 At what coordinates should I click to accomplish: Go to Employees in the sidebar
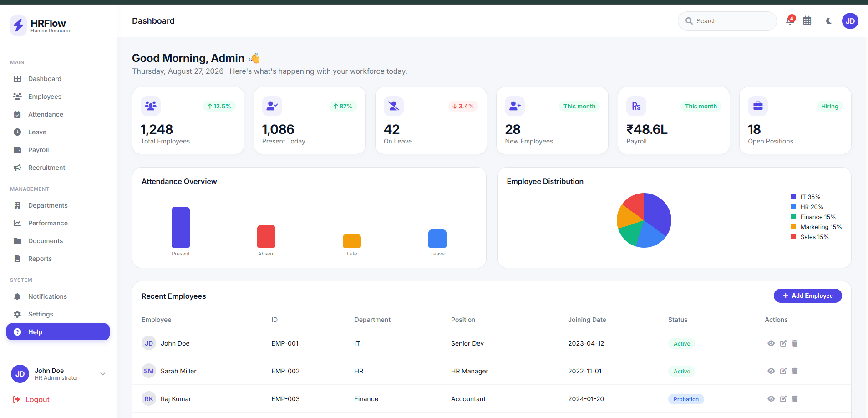point(58,97)
